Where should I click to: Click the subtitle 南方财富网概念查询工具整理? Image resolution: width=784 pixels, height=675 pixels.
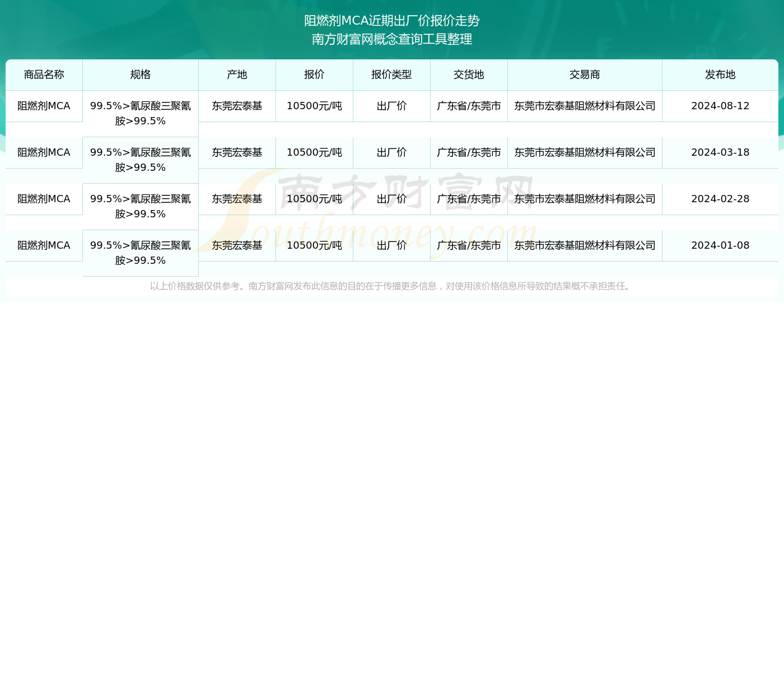pyautogui.click(x=392, y=39)
